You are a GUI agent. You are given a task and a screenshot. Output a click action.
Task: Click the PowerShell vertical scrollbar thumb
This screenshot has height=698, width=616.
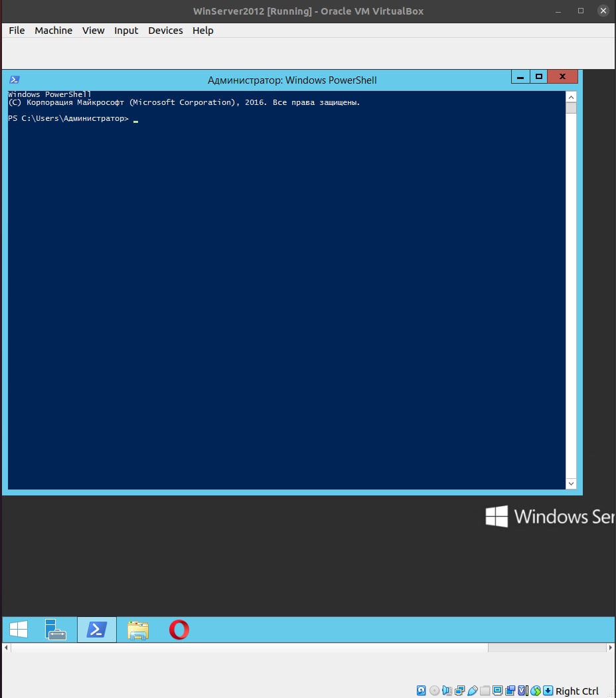click(x=571, y=108)
